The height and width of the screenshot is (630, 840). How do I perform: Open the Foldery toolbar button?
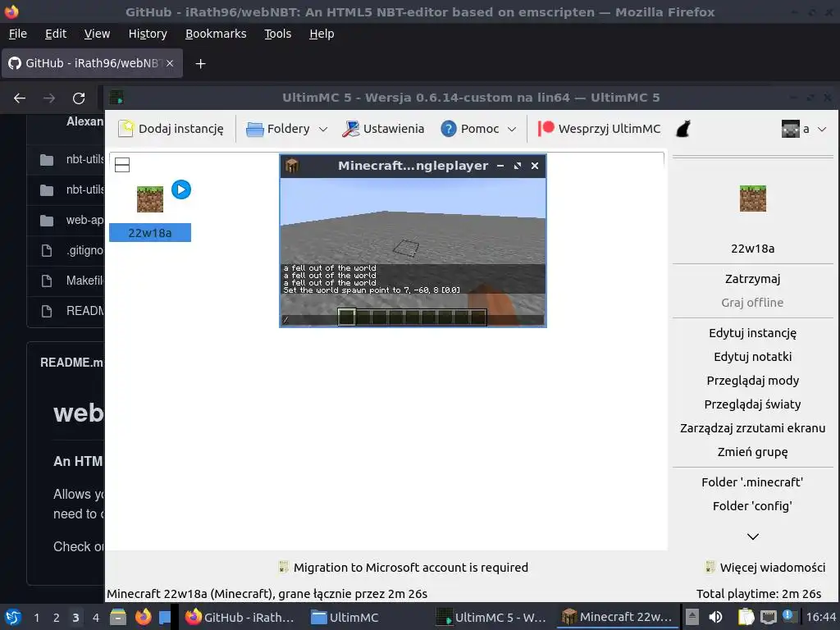click(278, 129)
